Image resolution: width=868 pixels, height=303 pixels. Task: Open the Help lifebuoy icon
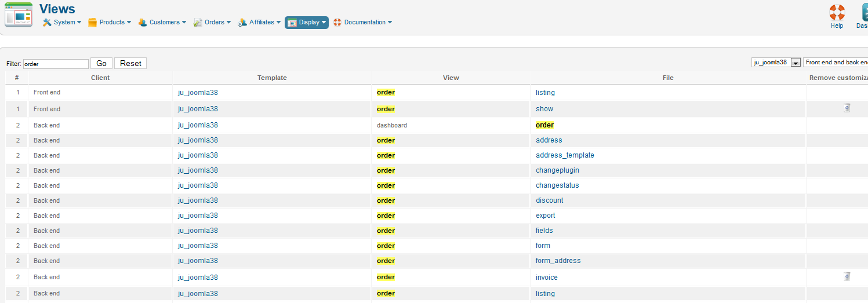point(837,13)
